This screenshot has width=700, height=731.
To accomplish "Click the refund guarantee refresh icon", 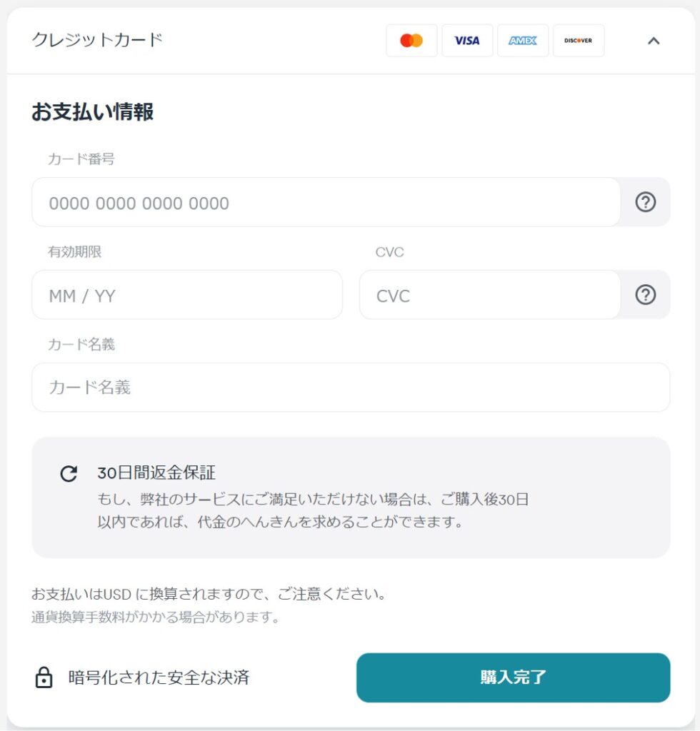I will pyautogui.click(x=68, y=472).
